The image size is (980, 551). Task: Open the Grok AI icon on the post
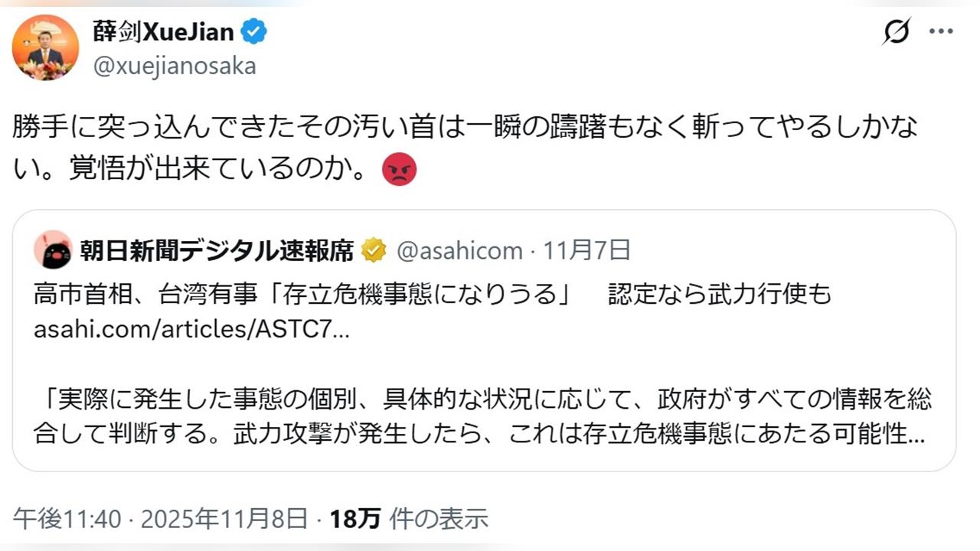896,32
